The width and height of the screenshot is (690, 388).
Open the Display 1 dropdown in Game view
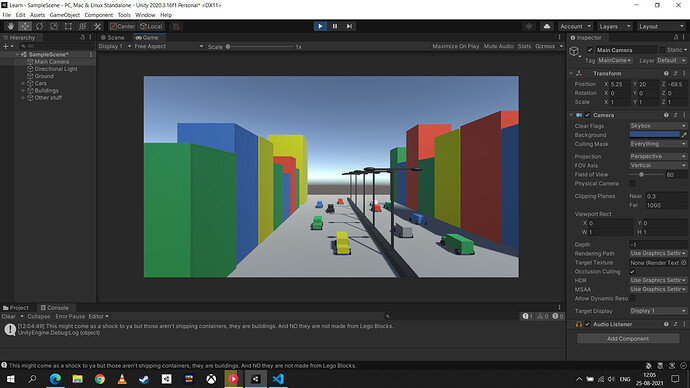115,47
